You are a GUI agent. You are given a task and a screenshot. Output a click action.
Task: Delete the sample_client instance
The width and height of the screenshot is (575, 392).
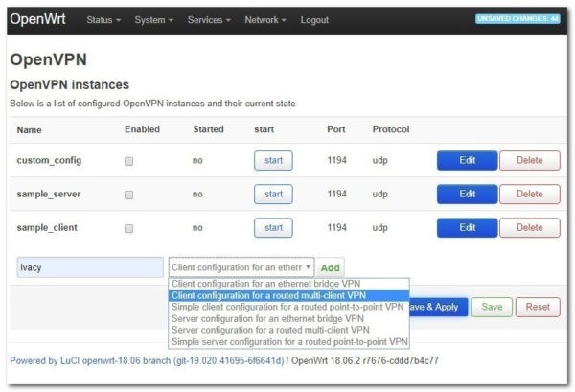click(x=530, y=228)
